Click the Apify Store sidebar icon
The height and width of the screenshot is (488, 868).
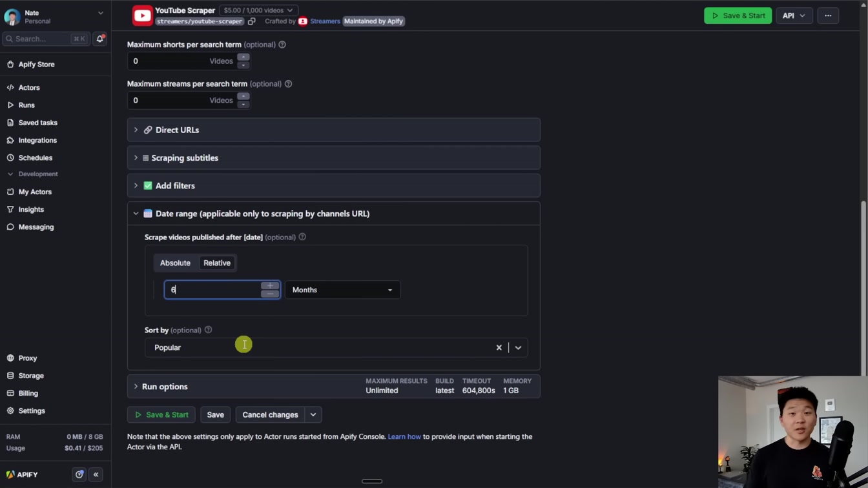[x=10, y=65]
